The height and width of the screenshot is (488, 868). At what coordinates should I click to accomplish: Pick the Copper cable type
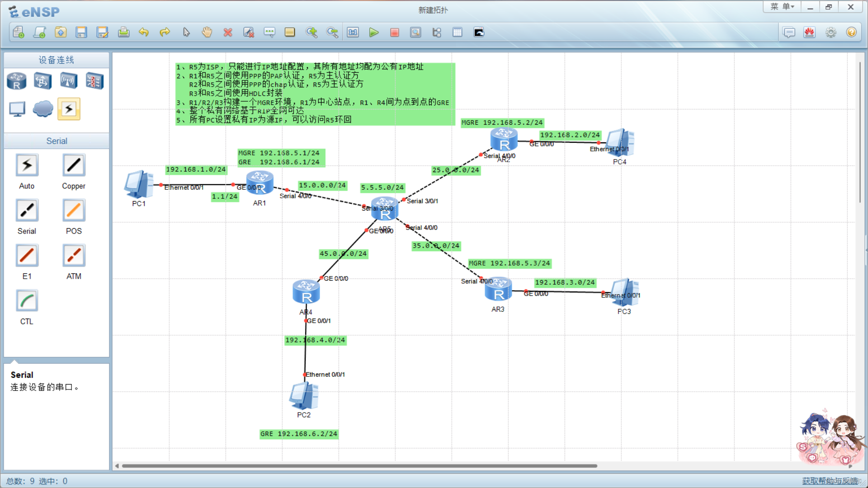(74, 166)
